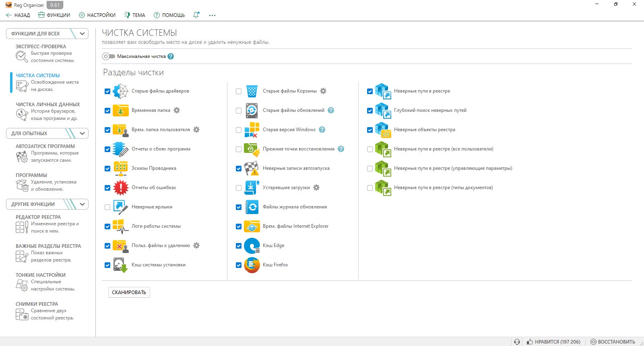644x346 pixels.
Task: Open the ПОМОЩЬ menu
Action: [169, 15]
